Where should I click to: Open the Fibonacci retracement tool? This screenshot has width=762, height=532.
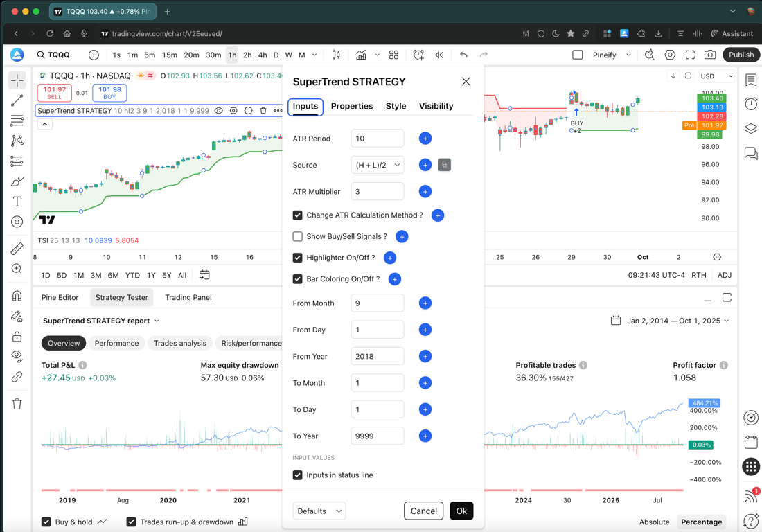pos(17,121)
